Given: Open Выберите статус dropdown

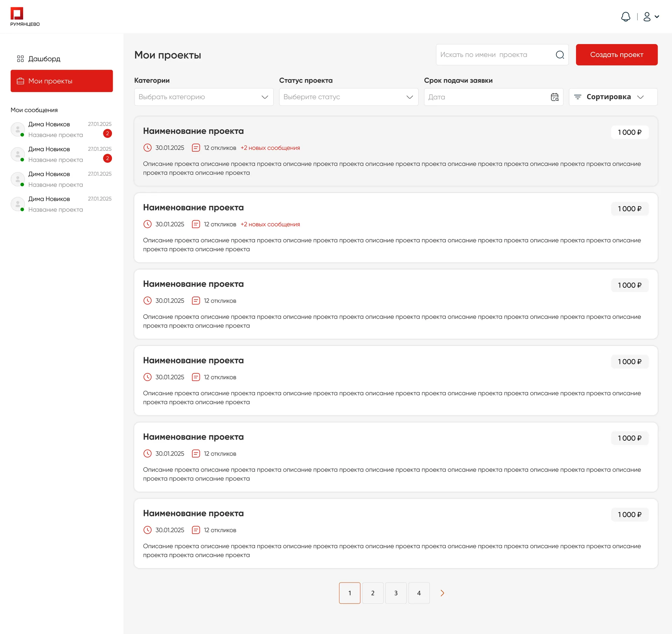Looking at the screenshot, I should tap(349, 97).
